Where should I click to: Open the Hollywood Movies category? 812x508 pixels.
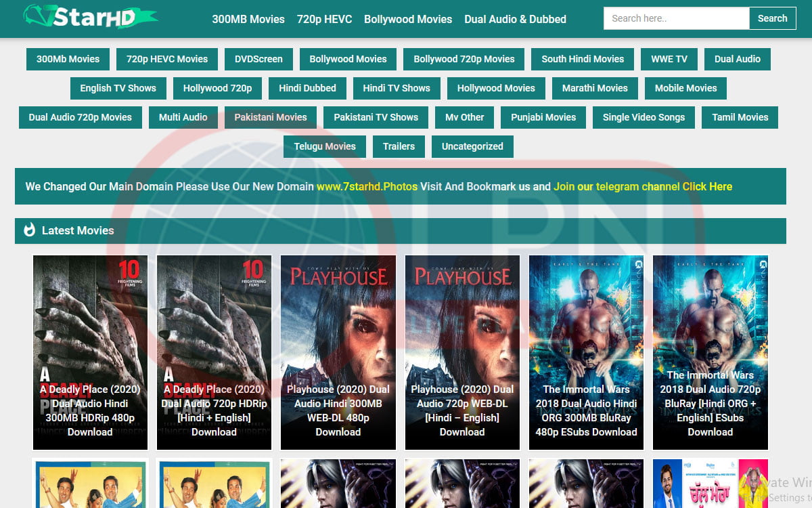coord(496,88)
